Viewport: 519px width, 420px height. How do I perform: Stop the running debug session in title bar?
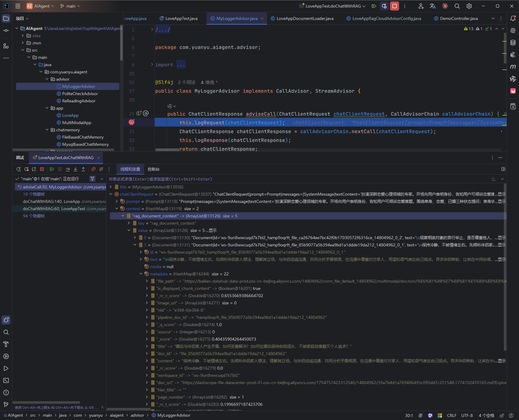pyautogui.click(x=394, y=6)
